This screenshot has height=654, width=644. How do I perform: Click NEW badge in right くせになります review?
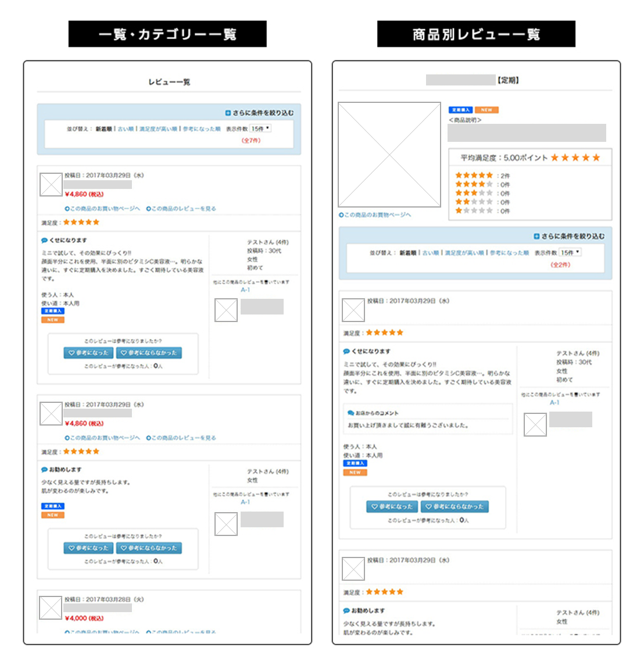(355, 473)
